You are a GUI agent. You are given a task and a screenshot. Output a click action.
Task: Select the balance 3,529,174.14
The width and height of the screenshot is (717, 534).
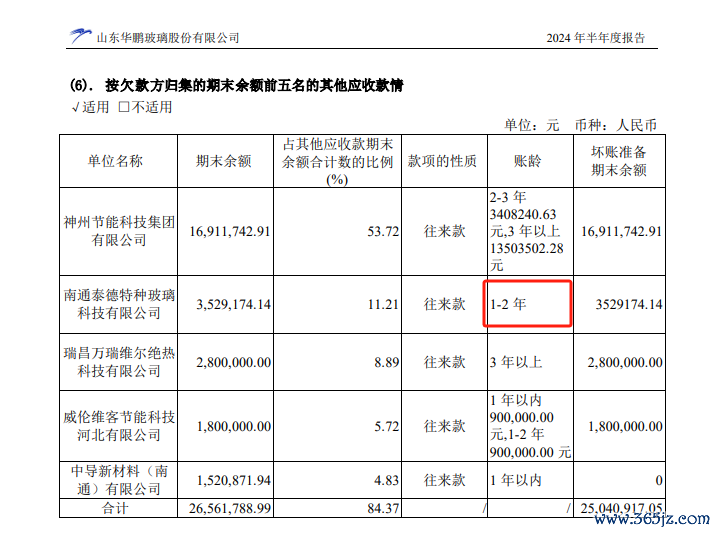(x=233, y=304)
